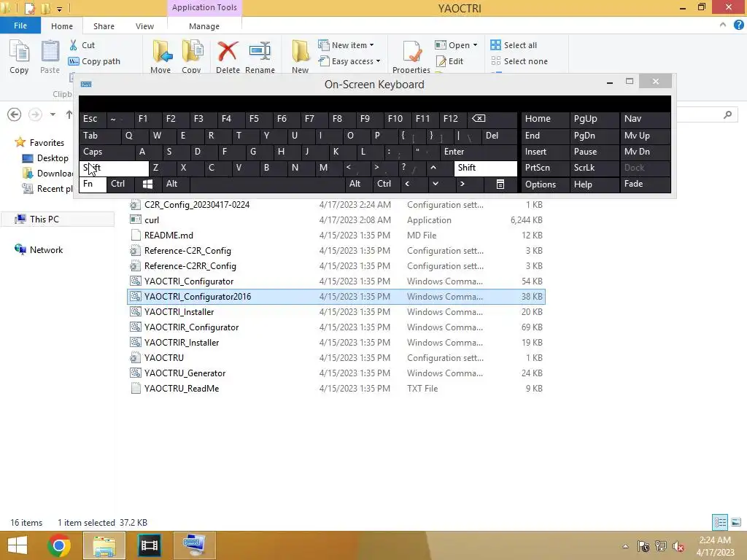Toggle the right Shift key
The width and height of the screenshot is (747, 560).
coord(485,168)
